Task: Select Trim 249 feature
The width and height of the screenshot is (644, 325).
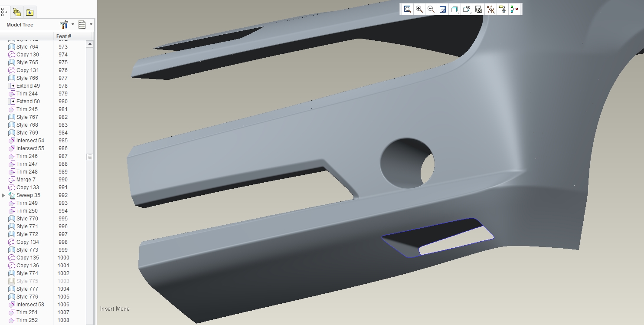Action: [27, 203]
